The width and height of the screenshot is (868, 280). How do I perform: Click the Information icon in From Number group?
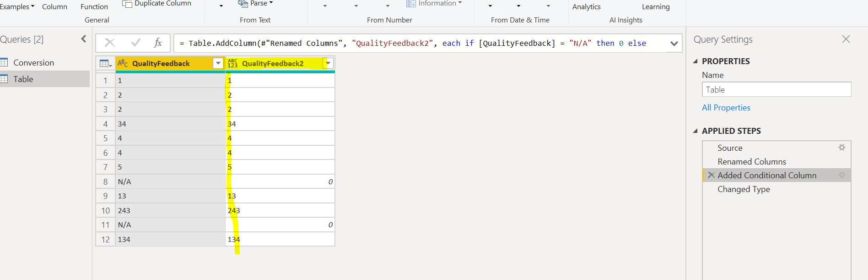411,4
